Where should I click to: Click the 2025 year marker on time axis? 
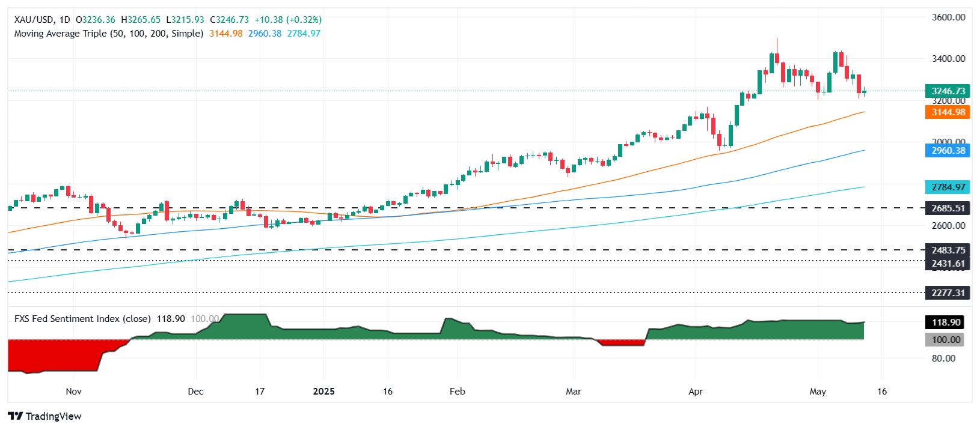point(323,392)
